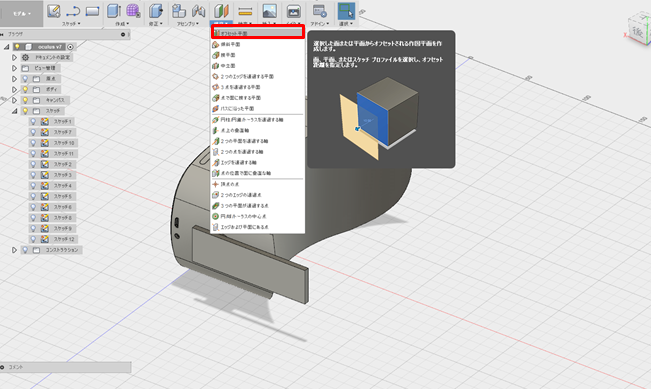
Task: Choose 接平面 from the construct menu
Action: click(257, 55)
